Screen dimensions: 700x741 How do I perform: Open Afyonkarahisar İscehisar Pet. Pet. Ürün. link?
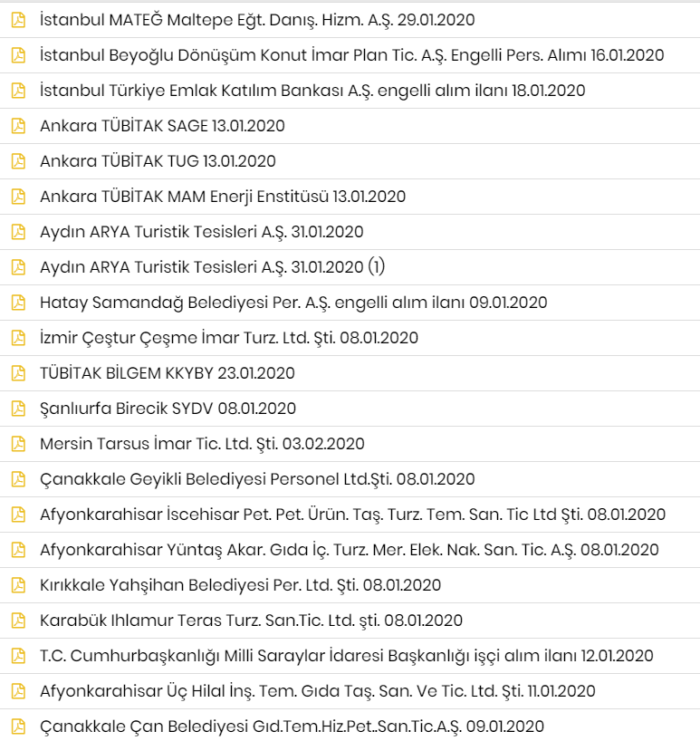point(353,515)
